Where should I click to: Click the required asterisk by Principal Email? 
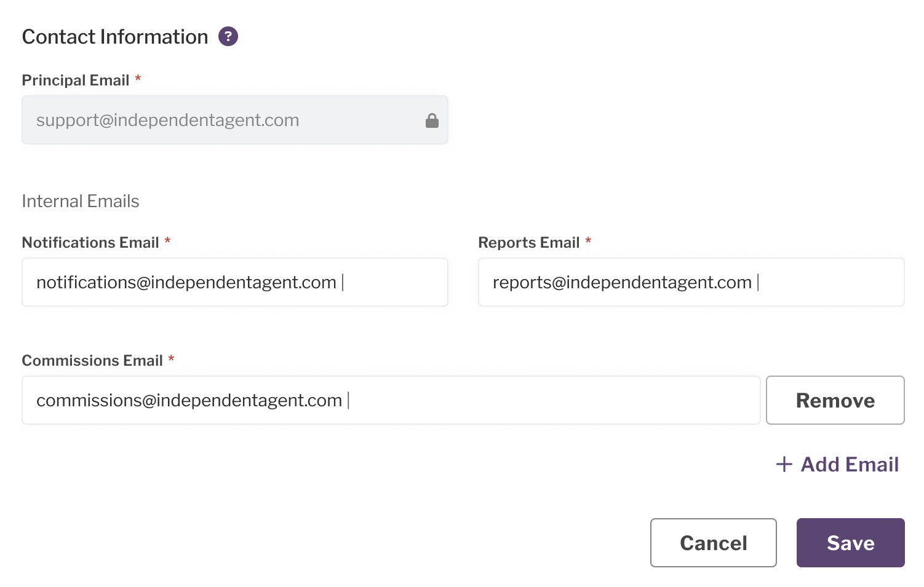pos(138,79)
